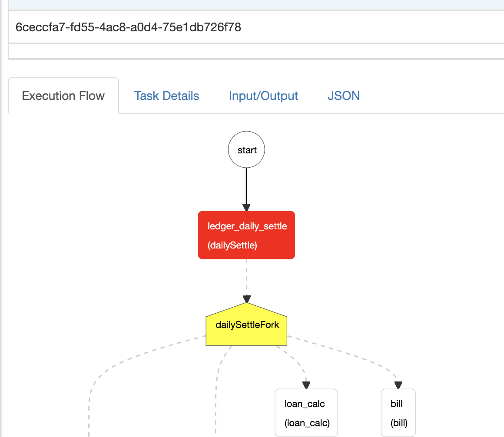Select the start node in the flow

pos(246,149)
